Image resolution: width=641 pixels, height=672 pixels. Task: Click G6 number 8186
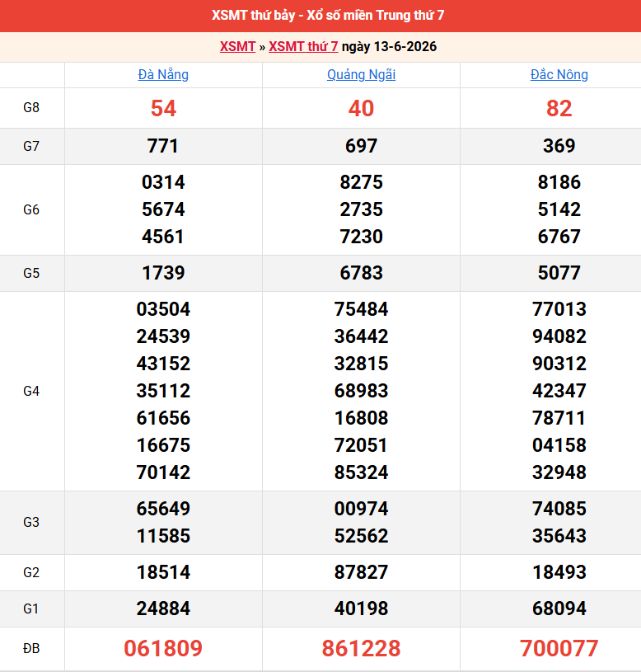(x=559, y=182)
